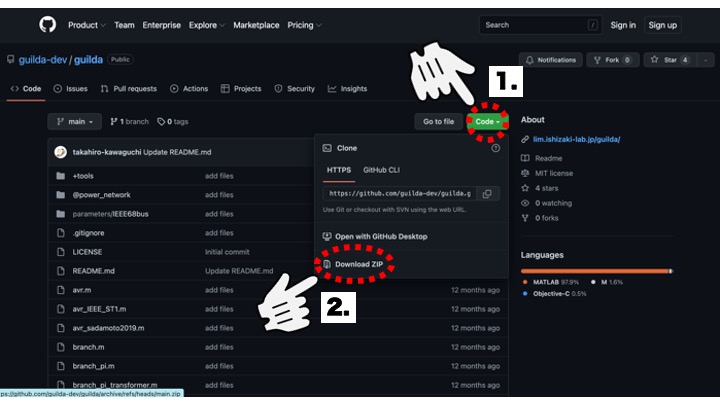Switch to the Issues tab
Image resolution: width=720 pixels, height=405 pixels.
point(70,89)
